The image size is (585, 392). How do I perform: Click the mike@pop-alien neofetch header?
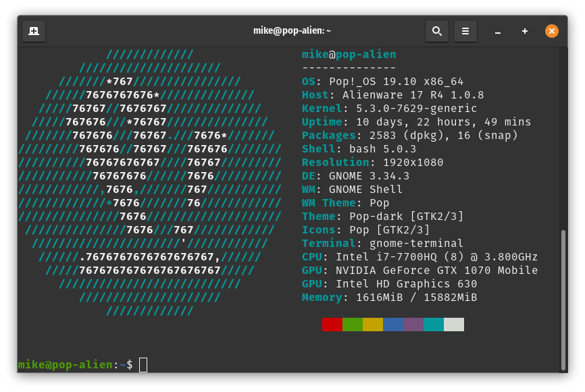[x=349, y=55]
